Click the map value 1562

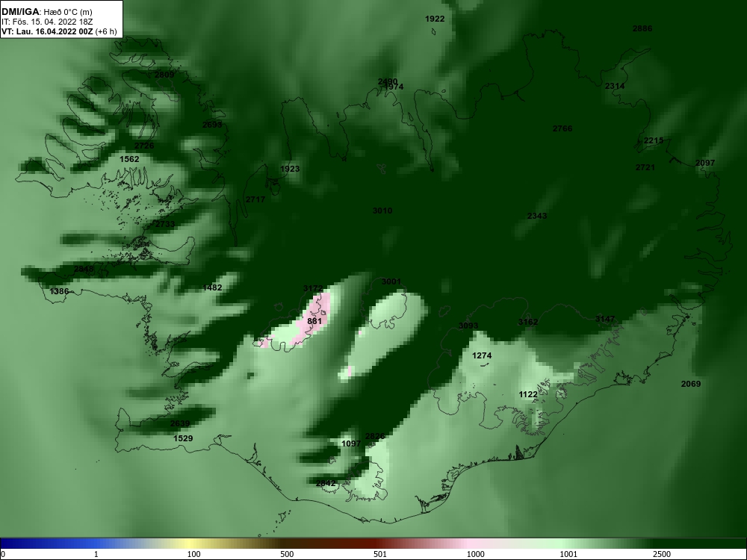pyautogui.click(x=129, y=159)
